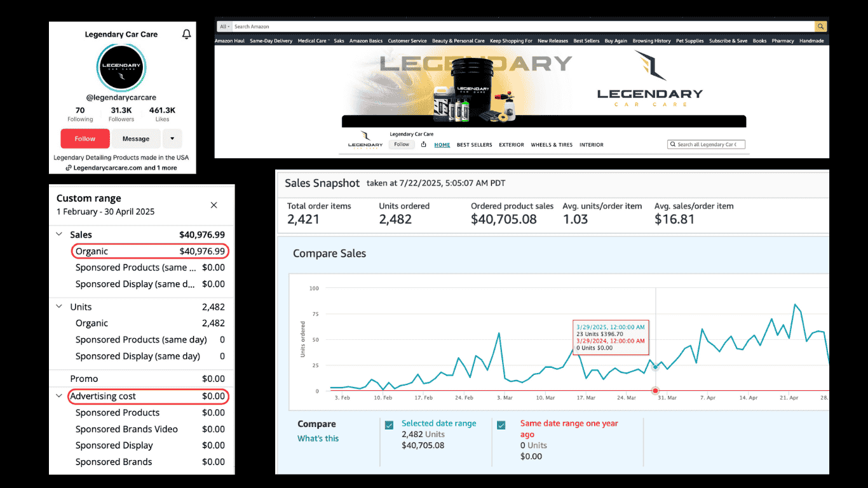Open the All departments dropdown in Amazon search
Image resolution: width=868 pixels, height=488 pixels.
[x=224, y=27]
